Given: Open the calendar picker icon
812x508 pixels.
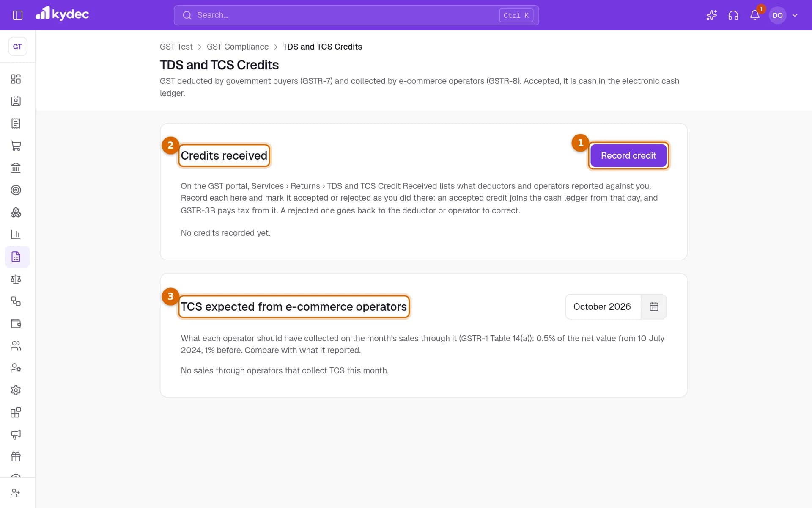Looking at the screenshot, I should (654, 306).
